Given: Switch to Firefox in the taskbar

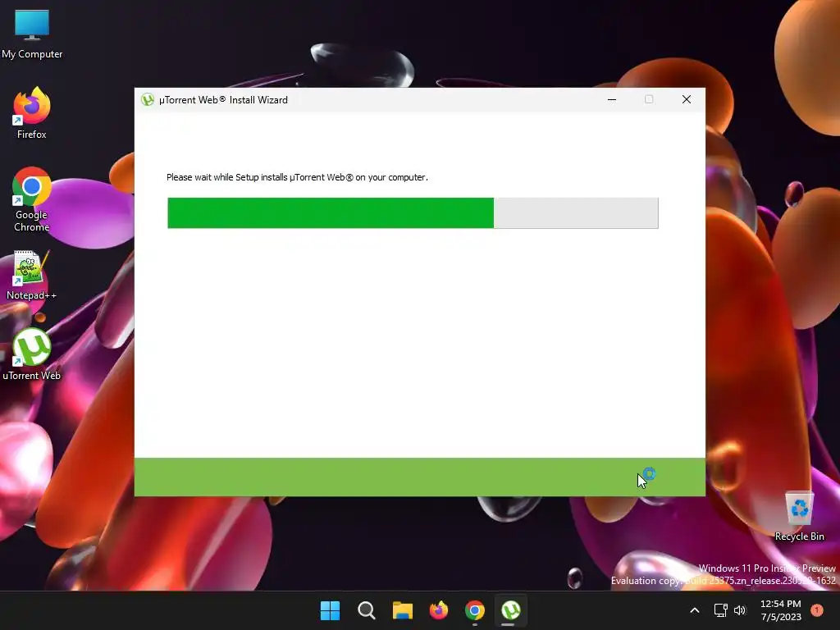Looking at the screenshot, I should point(439,610).
